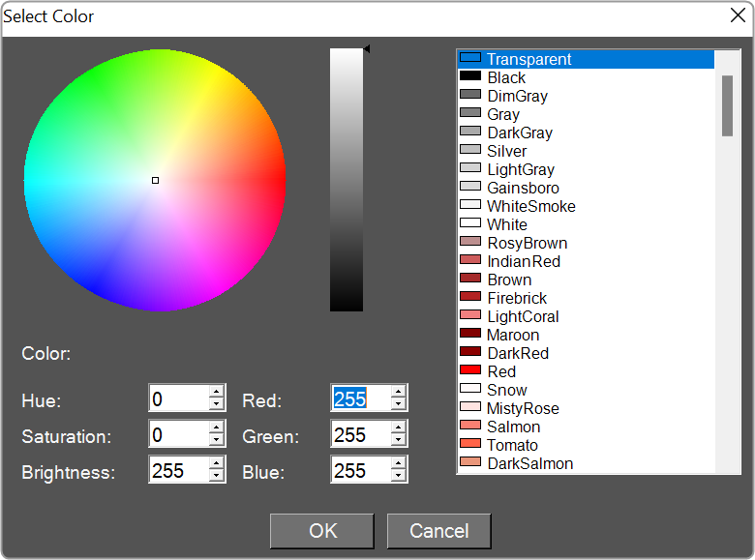Select WhiteSmoke in the list
755x560 pixels.
tap(586, 206)
